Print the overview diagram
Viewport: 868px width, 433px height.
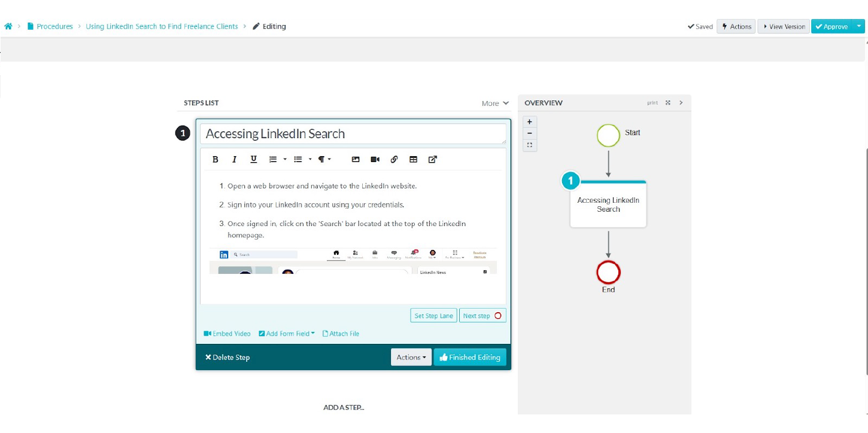coord(652,103)
